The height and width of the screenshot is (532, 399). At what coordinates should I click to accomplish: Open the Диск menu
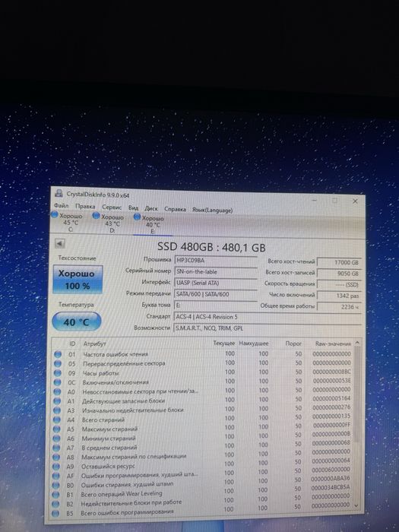[151, 208]
